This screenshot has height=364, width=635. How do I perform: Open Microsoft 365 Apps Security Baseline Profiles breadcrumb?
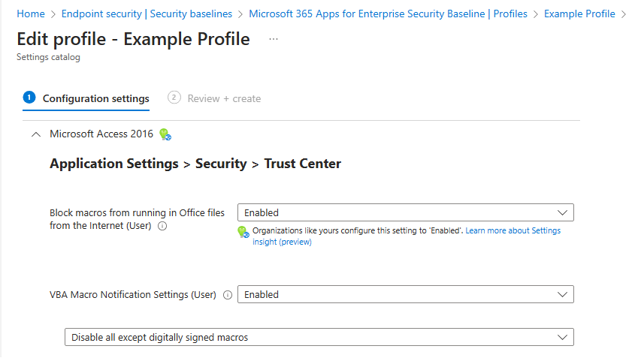click(x=388, y=14)
